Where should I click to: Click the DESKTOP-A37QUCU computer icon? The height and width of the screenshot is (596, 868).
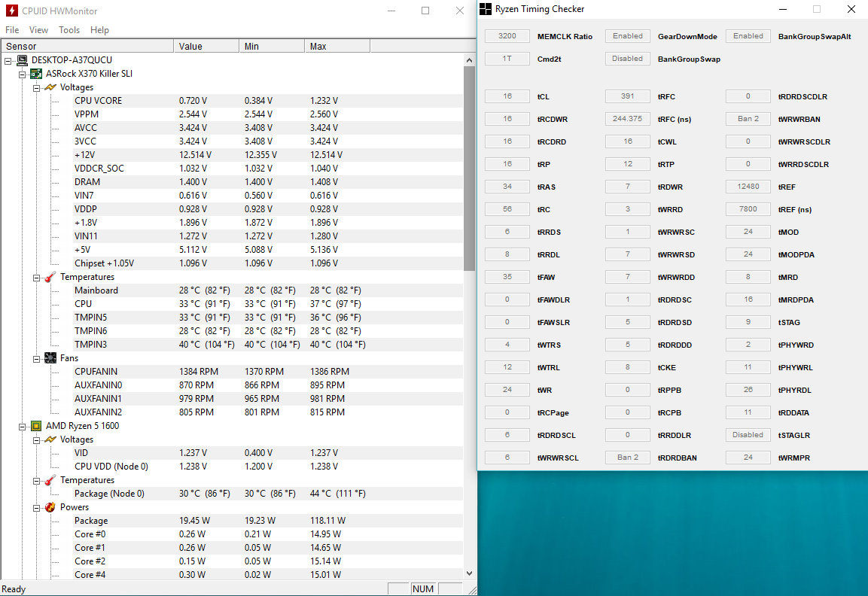pos(23,59)
